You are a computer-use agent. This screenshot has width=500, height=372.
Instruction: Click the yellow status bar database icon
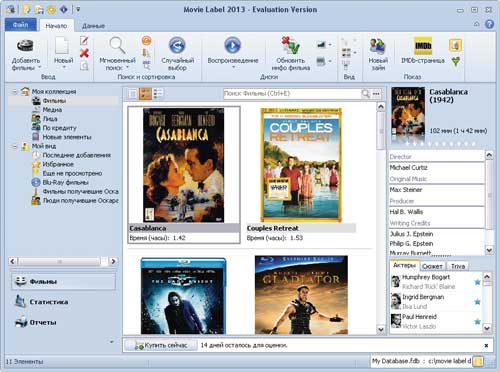pyautogui.click(x=478, y=361)
